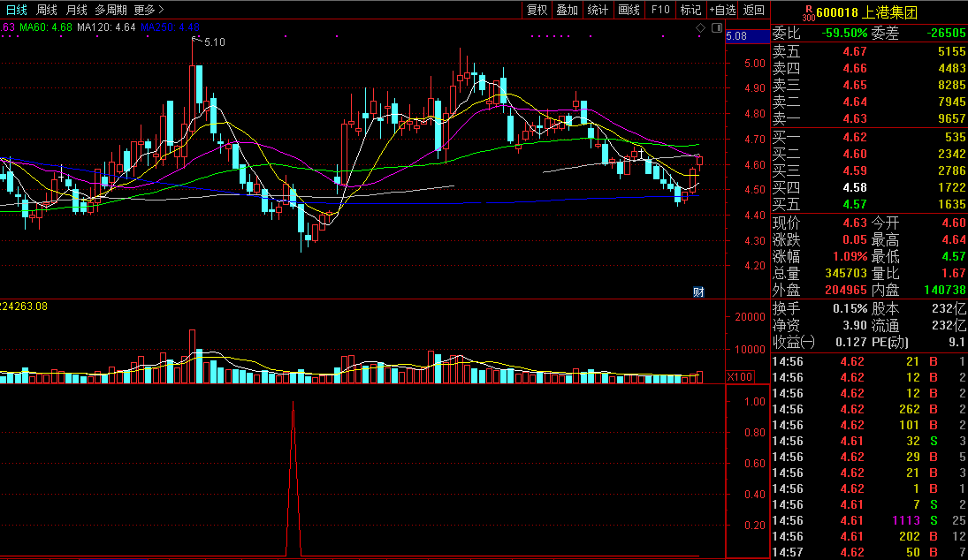Click the 5.10 high price marker

click(x=214, y=42)
